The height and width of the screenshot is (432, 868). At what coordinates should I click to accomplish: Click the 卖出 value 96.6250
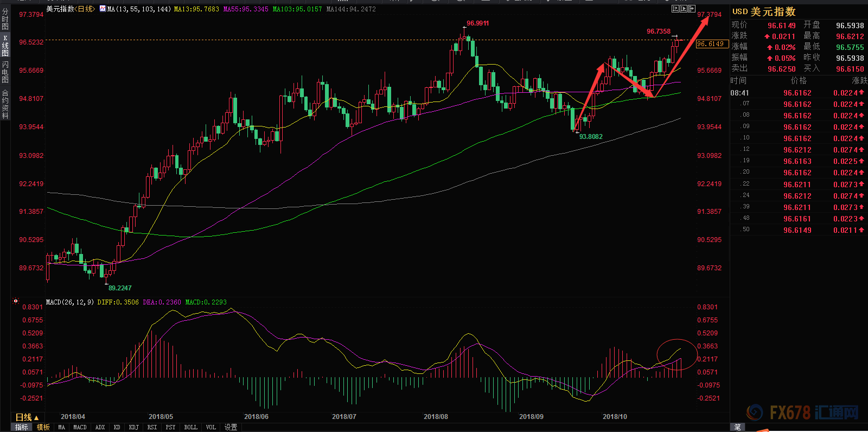[782, 69]
